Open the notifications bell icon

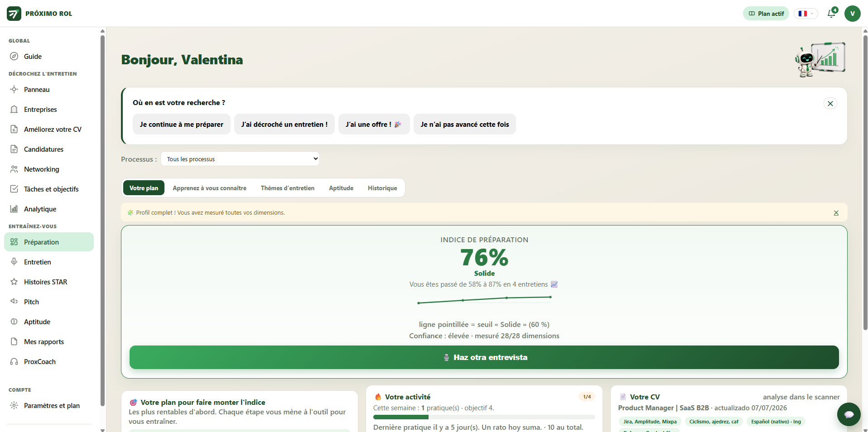831,14
